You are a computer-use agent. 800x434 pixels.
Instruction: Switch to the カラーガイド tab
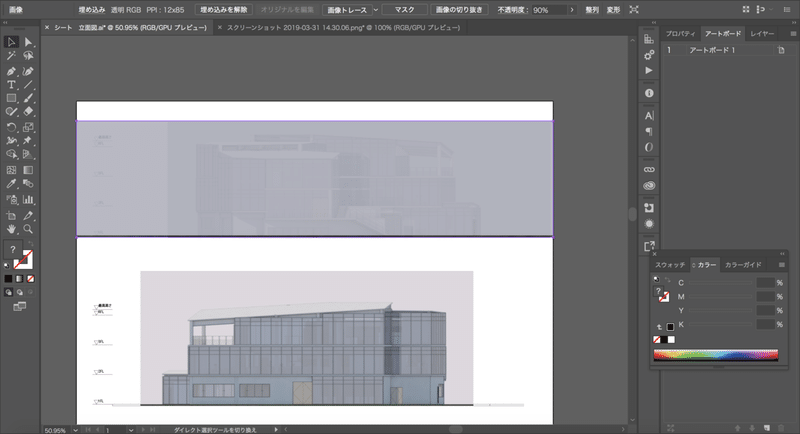tap(743, 265)
